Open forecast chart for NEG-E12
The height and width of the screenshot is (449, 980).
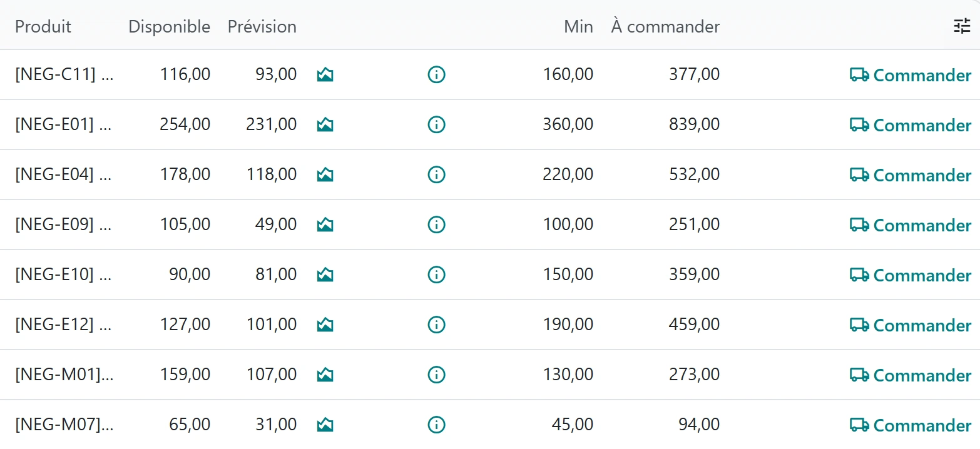click(x=325, y=325)
